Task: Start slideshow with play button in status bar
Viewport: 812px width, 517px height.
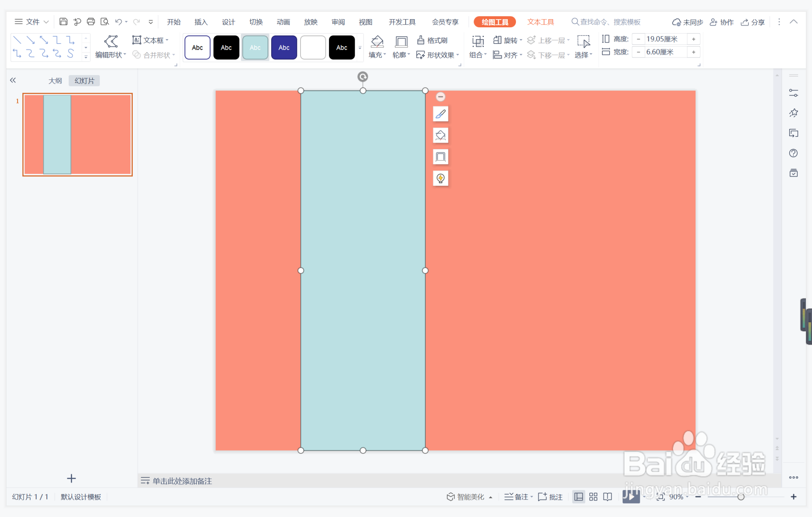Action: tap(631, 496)
